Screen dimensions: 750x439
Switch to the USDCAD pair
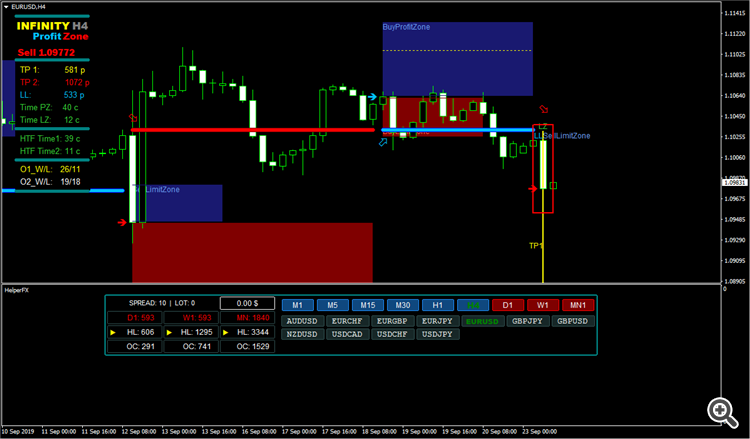point(347,334)
